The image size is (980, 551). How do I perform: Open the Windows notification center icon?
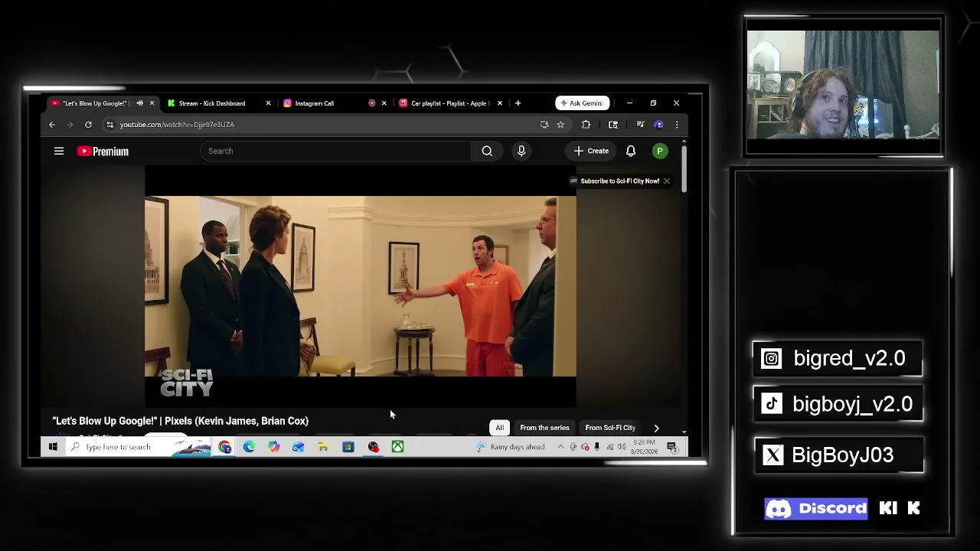(x=671, y=447)
